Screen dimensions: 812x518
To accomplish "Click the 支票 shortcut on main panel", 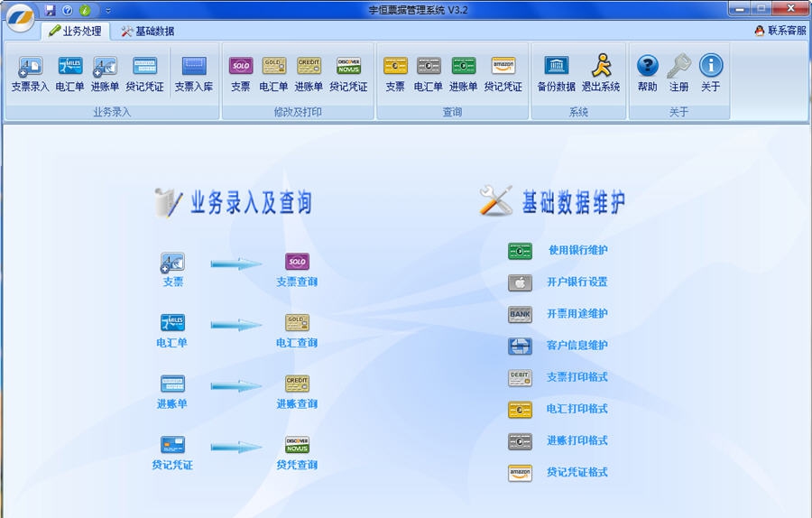I will click(172, 270).
